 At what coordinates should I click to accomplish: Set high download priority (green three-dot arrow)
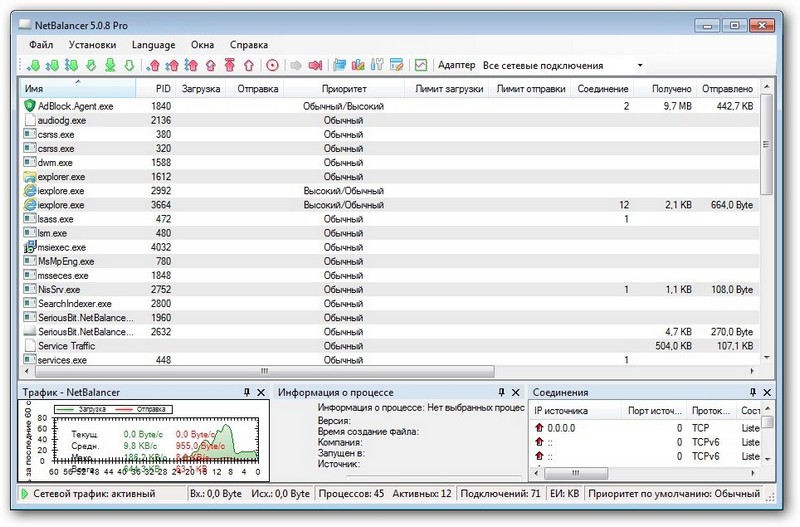click(71, 65)
